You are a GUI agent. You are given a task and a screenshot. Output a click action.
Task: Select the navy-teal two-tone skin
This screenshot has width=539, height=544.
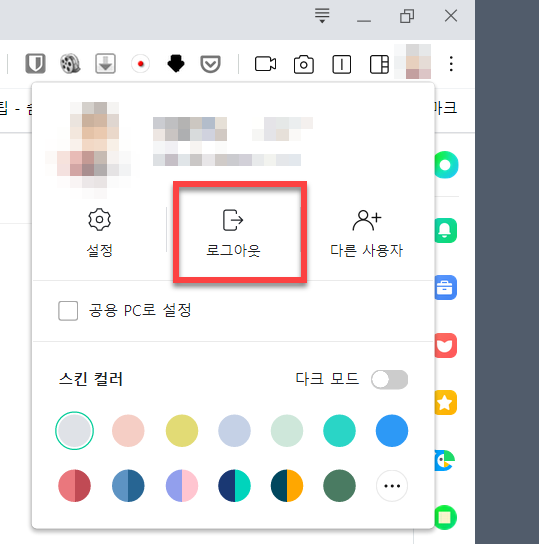tap(234, 486)
